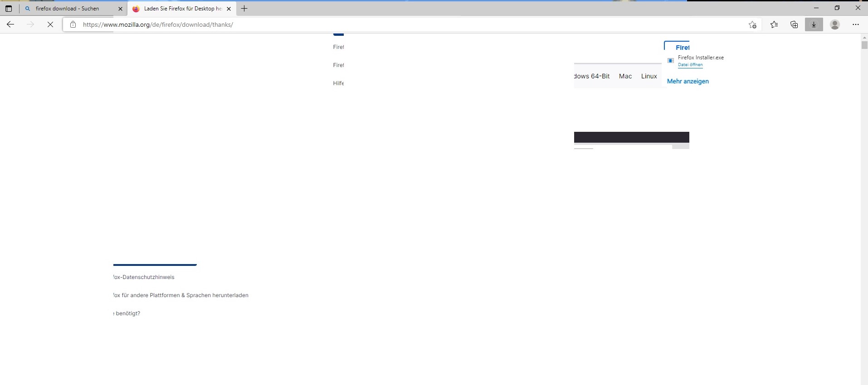Click the Datei öffnen link

point(690,65)
